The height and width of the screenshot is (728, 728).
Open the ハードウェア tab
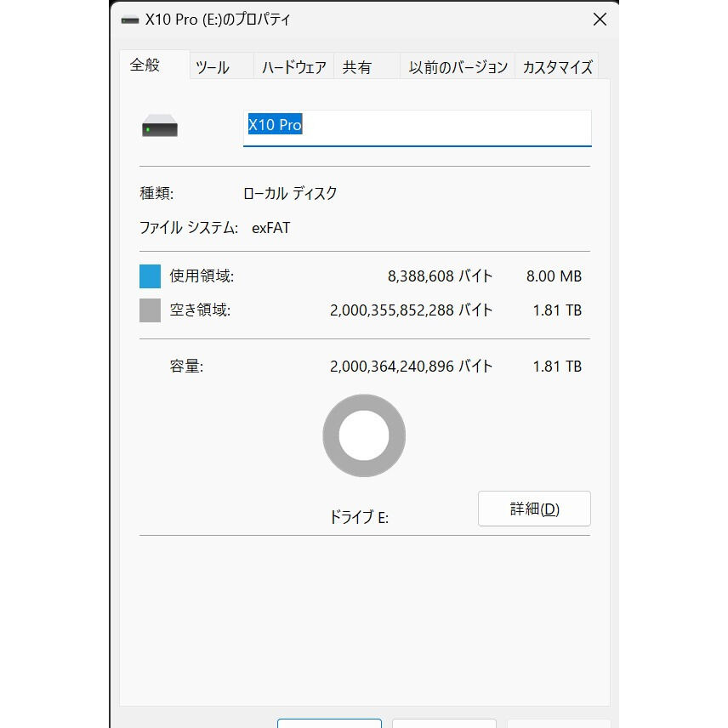(x=294, y=67)
